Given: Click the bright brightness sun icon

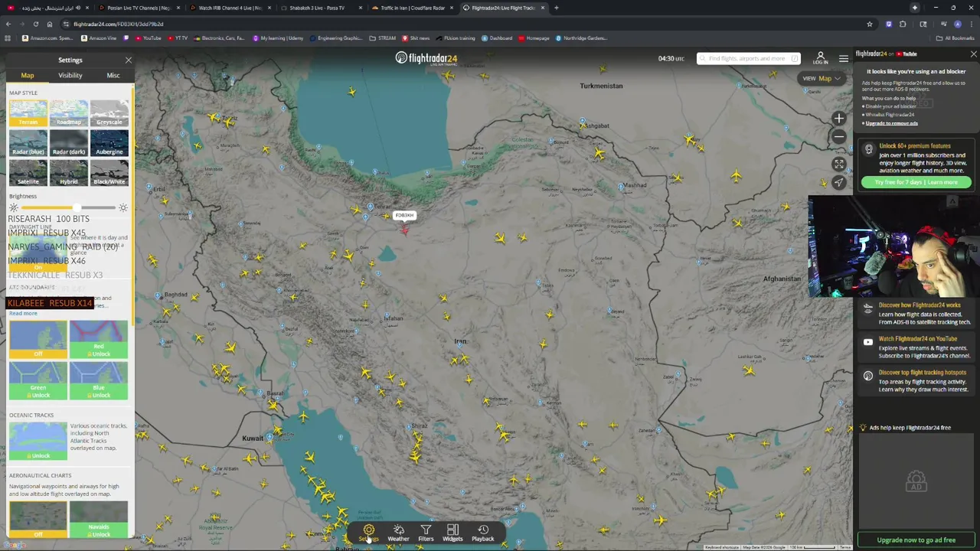Looking at the screenshot, I should pos(123,208).
